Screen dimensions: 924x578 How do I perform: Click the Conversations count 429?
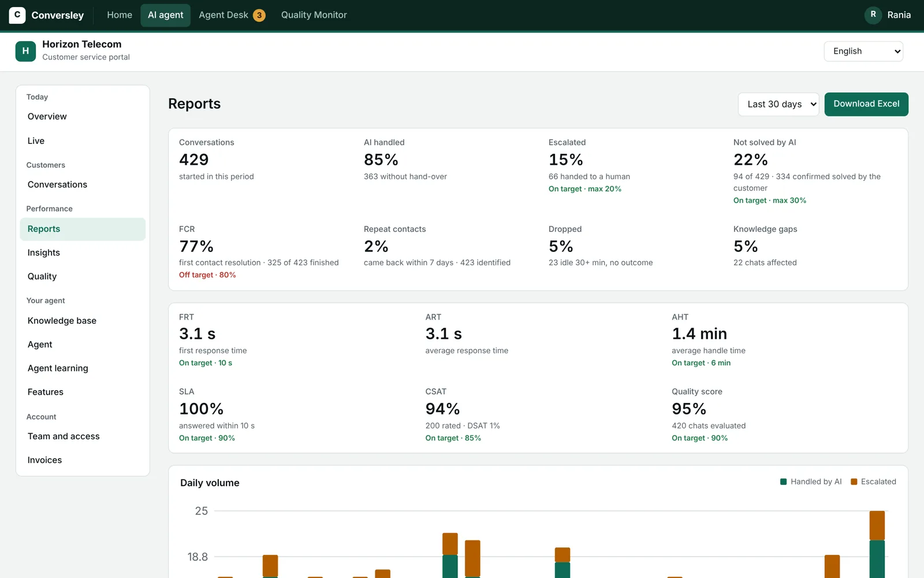point(194,160)
